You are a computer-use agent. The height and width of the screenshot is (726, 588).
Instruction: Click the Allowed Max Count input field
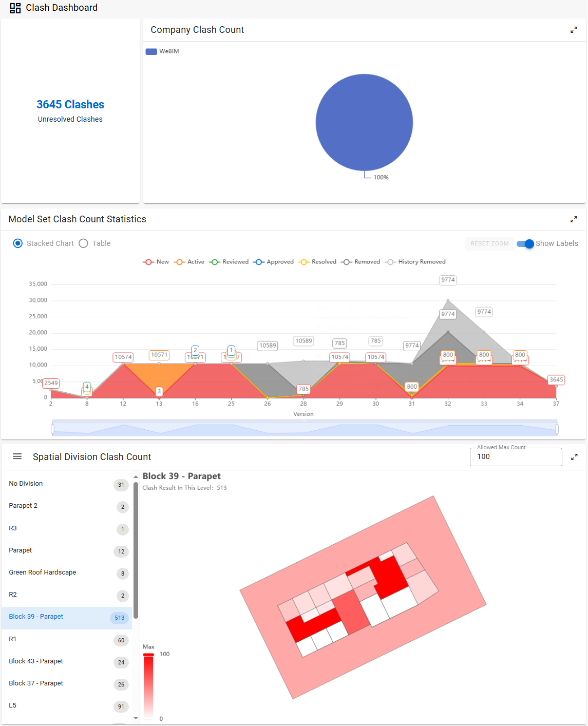click(516, 457)
